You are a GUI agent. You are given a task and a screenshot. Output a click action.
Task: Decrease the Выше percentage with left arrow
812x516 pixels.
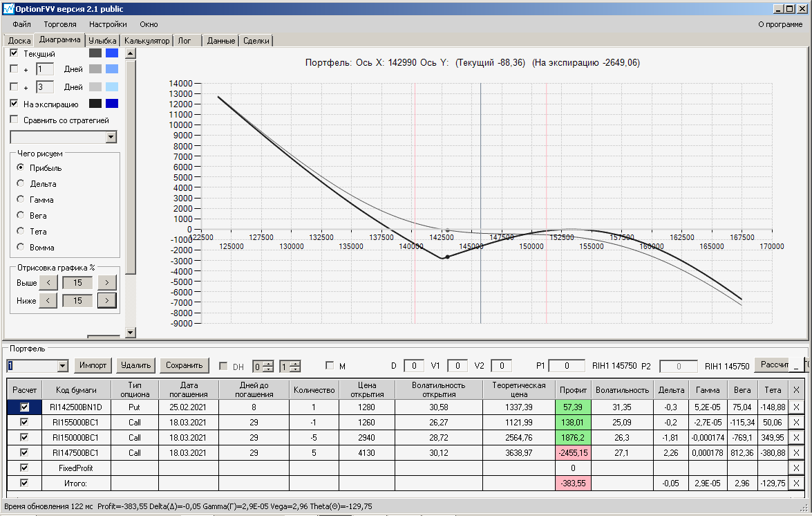point(48,282)
